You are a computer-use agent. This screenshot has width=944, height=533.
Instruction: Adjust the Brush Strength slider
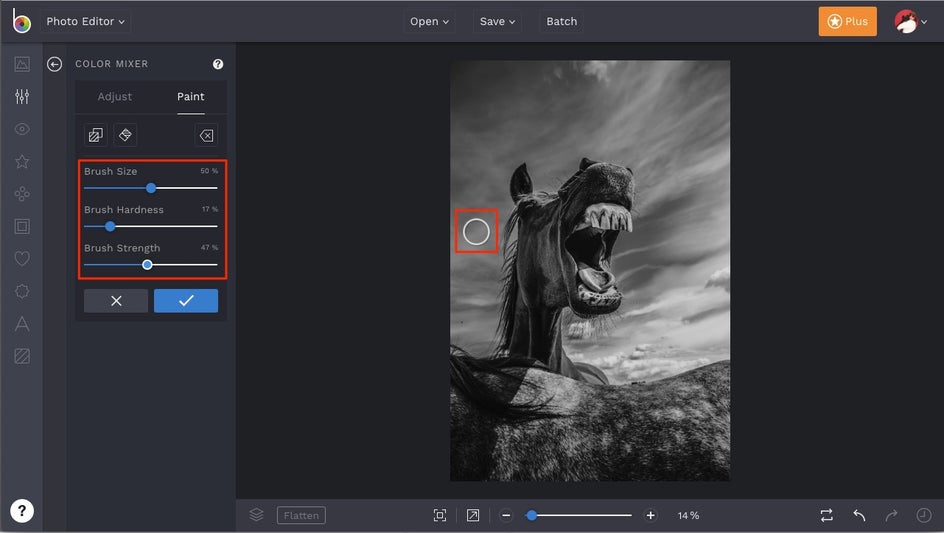pos(151,265)
